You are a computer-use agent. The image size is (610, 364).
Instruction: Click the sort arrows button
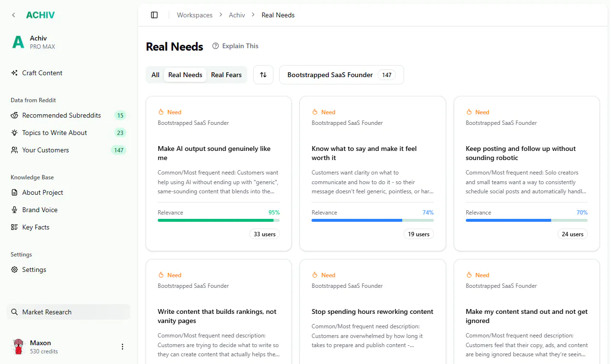tap(263, 75)
